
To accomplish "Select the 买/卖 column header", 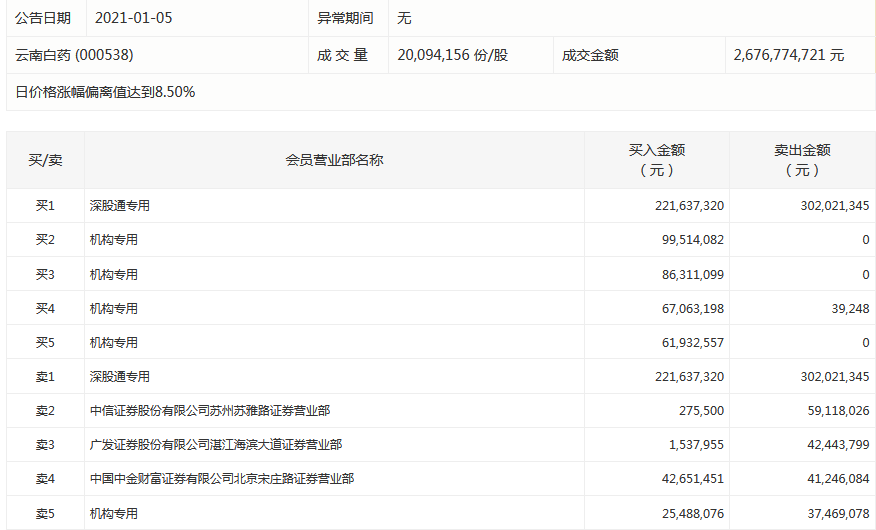I will pos(45,160).
